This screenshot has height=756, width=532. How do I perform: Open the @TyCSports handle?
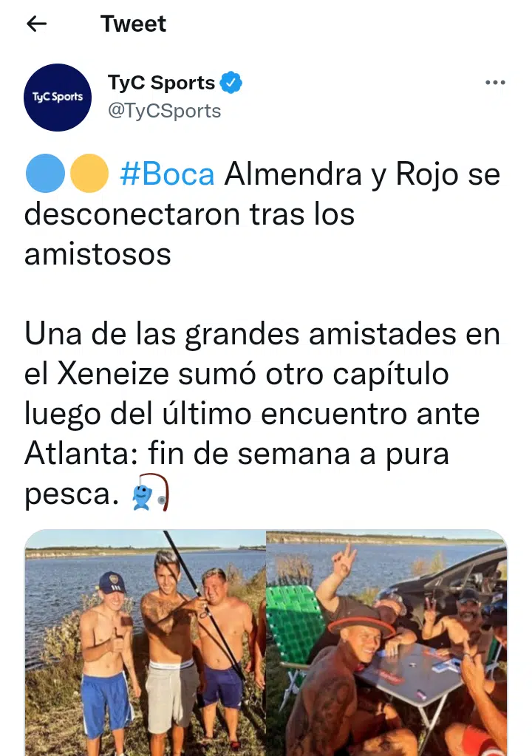click(164, 111)
